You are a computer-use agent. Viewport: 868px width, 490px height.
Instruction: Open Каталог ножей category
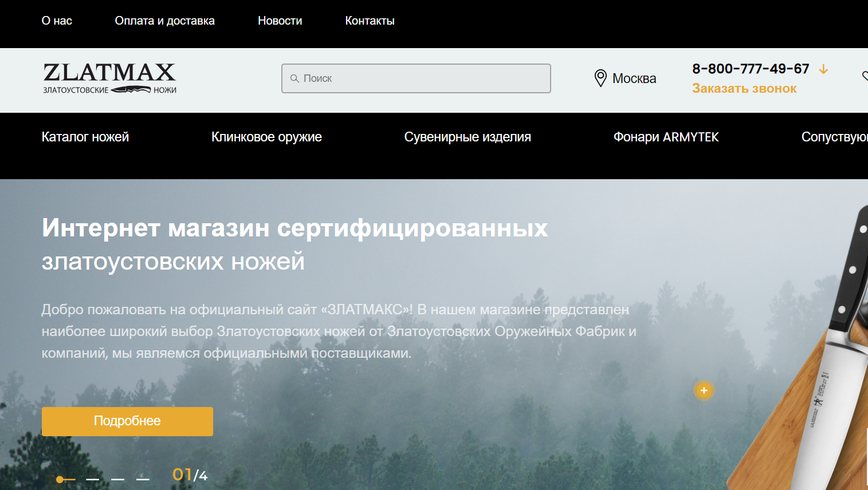click(85, 137)
